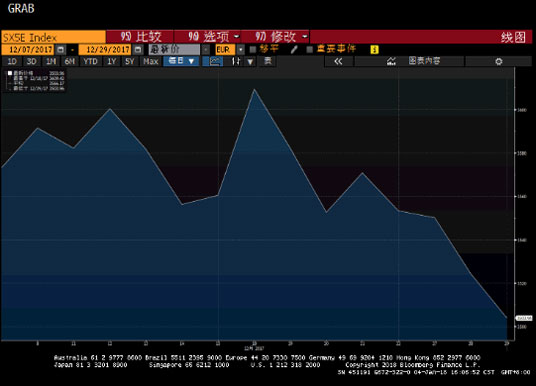This screenshot has width=536, height=386.
Task: Select the 6M time range
Action: coord(70,62)
